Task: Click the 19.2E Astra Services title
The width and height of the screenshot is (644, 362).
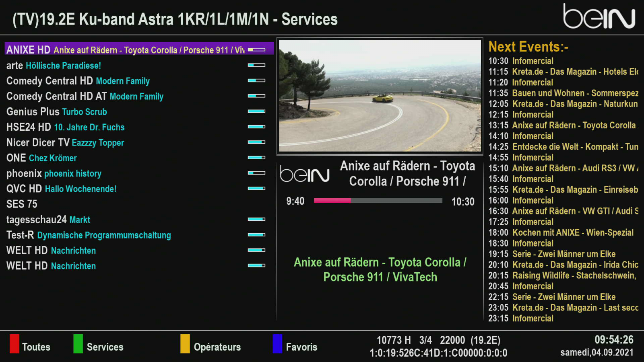Action: pos(175,19)
